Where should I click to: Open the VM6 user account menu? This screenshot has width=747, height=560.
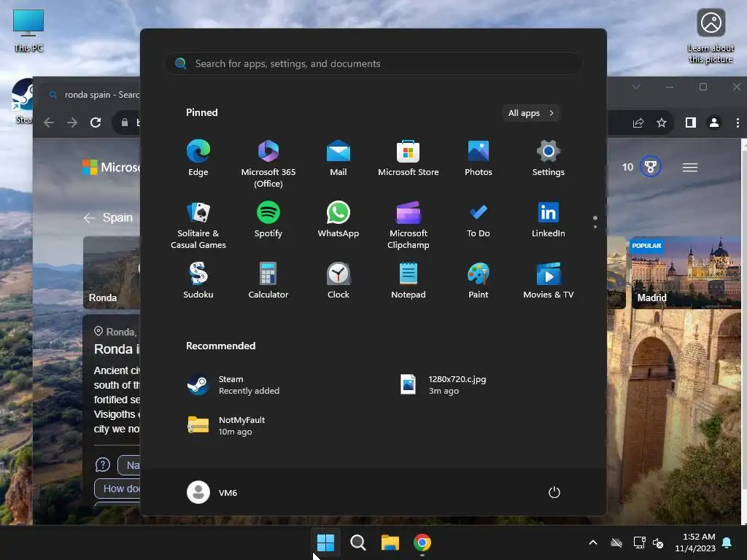(x=212, y=492)
